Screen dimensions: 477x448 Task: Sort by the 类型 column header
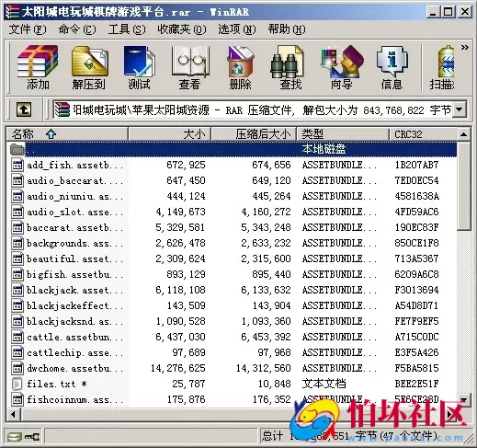coord(343,134)
